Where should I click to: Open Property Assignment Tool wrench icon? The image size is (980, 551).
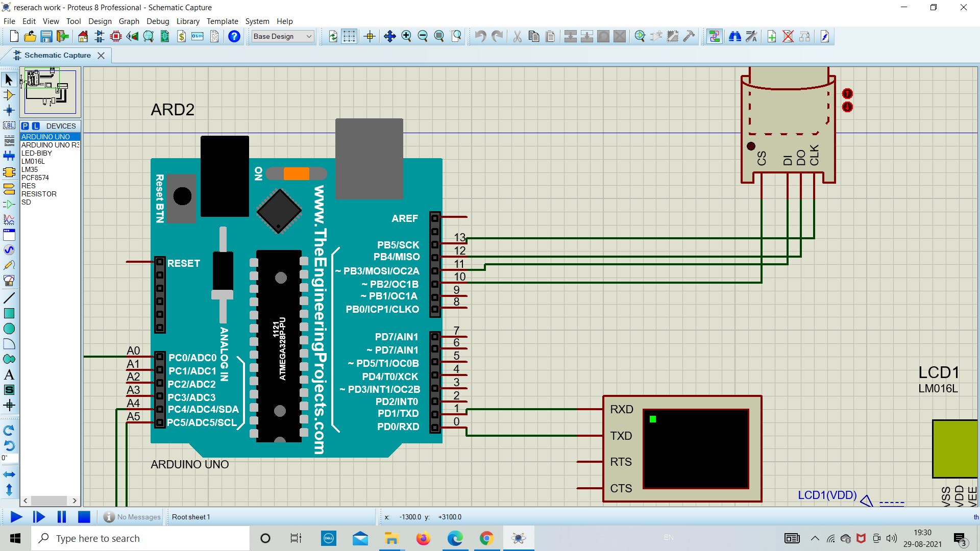(751, 36)
